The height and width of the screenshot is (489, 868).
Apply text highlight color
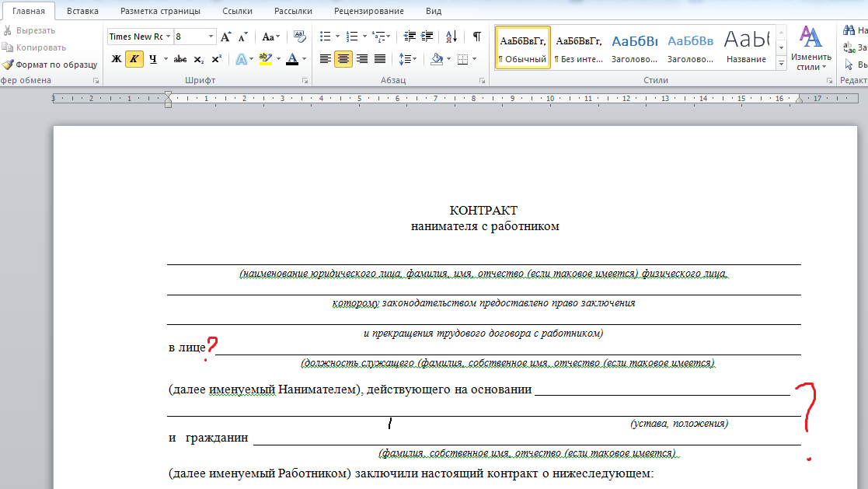pos(266,59)
